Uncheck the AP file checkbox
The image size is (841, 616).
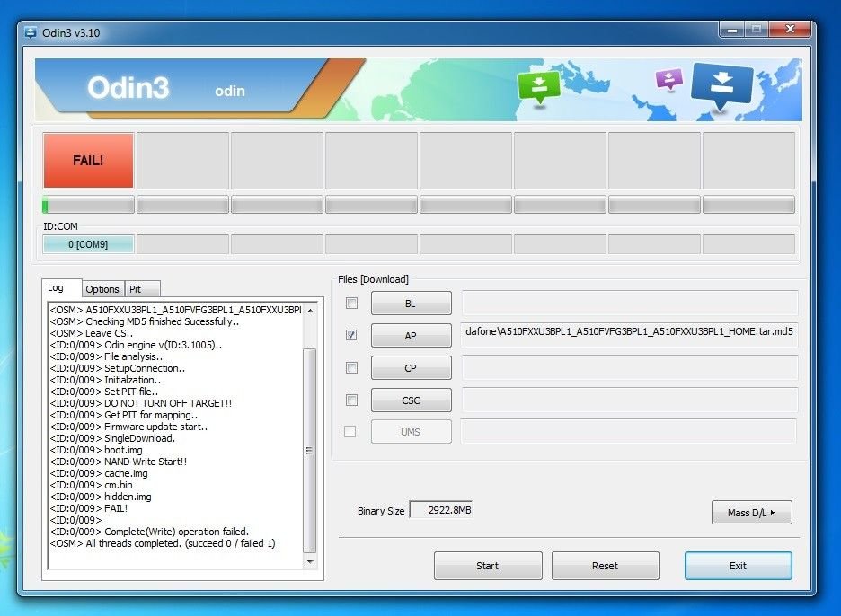pyautogui.click(x=352, y=335)
